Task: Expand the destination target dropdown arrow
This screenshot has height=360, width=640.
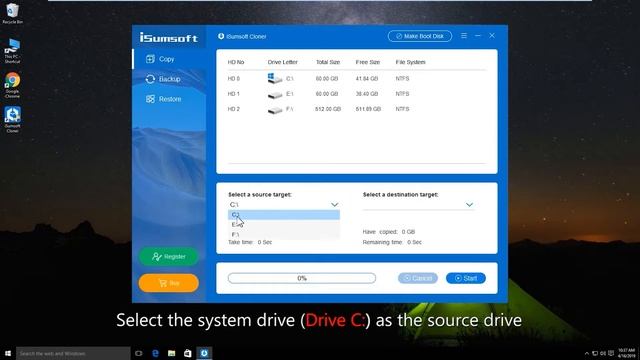Action: (469, 204)
